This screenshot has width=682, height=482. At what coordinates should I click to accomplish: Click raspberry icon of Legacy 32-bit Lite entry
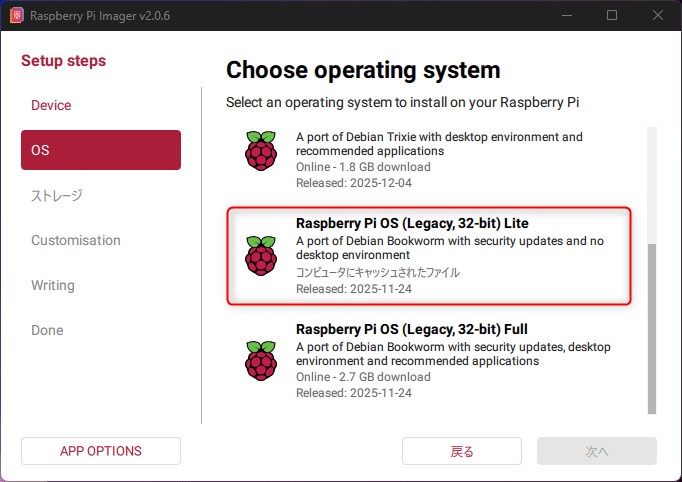[260, 256]
